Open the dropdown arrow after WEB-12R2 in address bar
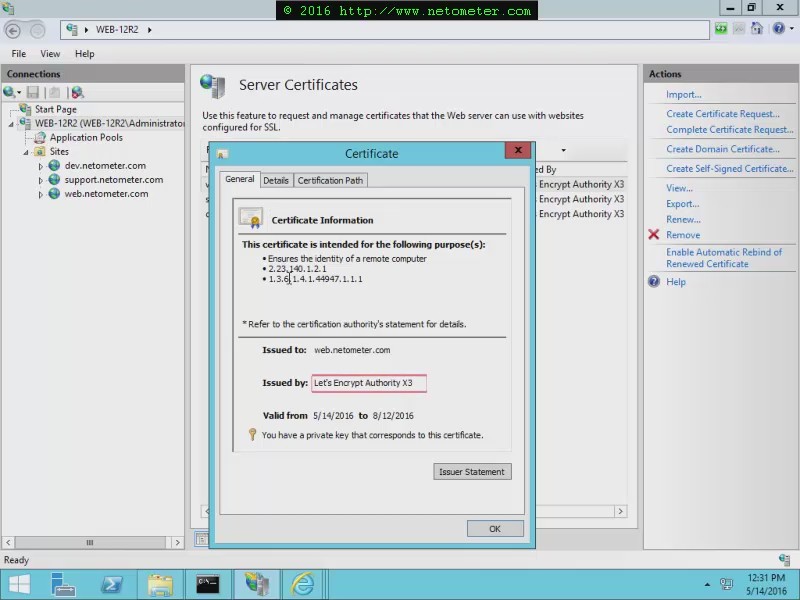Screen dimensions: 800x600 tap(149, 30)
